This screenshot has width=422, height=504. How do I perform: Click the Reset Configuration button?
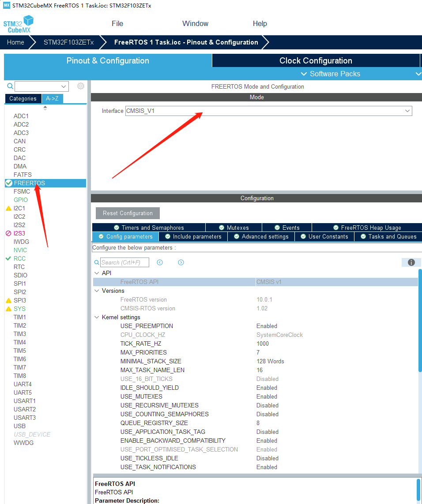pos(128,213)
